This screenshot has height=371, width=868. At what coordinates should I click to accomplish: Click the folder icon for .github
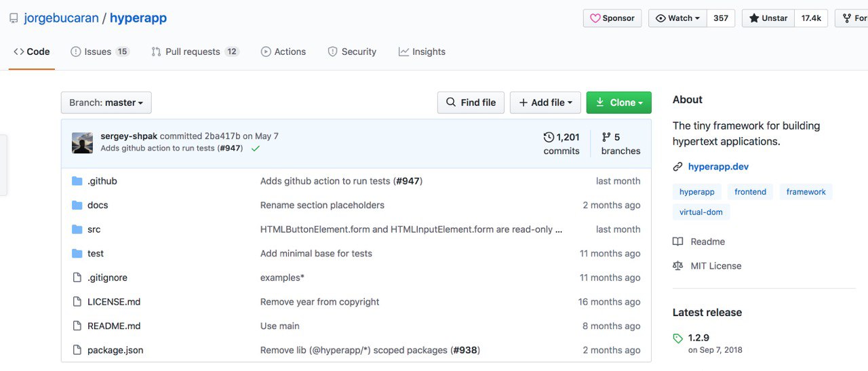[77, 181]
